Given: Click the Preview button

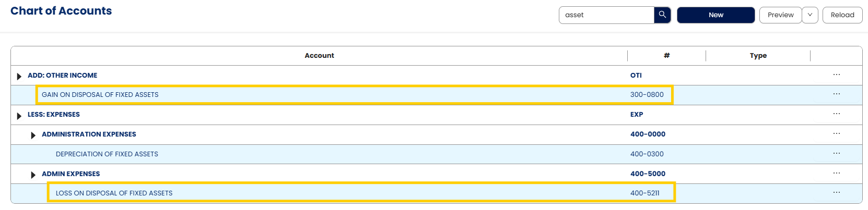Looking at the screenshot, I should click(781, 15).
